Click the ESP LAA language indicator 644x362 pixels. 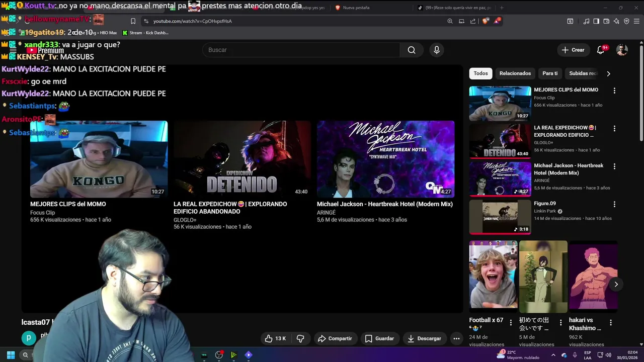click(588, 355)
